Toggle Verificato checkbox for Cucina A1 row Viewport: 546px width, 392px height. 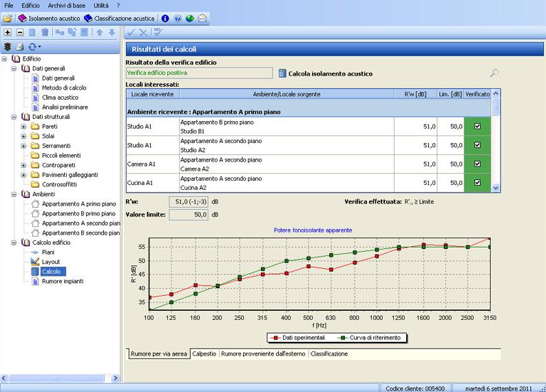coord(477,183)
